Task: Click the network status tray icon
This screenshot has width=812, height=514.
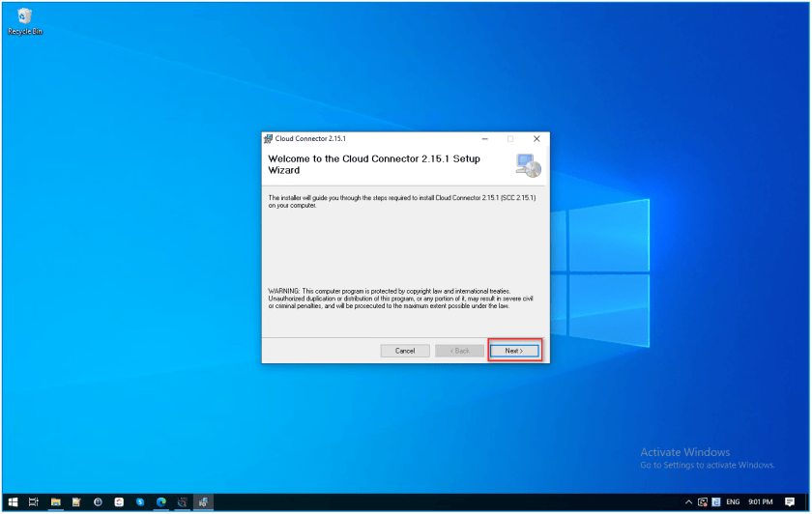Action: coord(703,501)
